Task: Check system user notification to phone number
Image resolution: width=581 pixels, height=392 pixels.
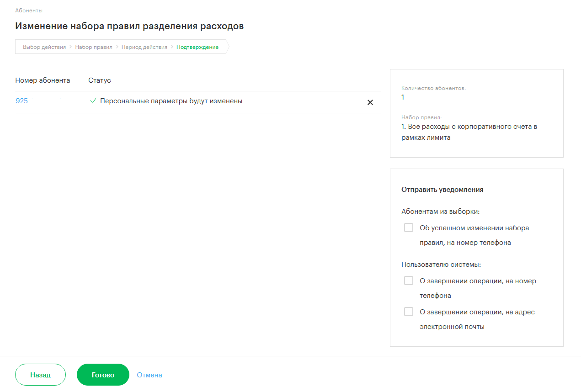Action: (409, 281)
